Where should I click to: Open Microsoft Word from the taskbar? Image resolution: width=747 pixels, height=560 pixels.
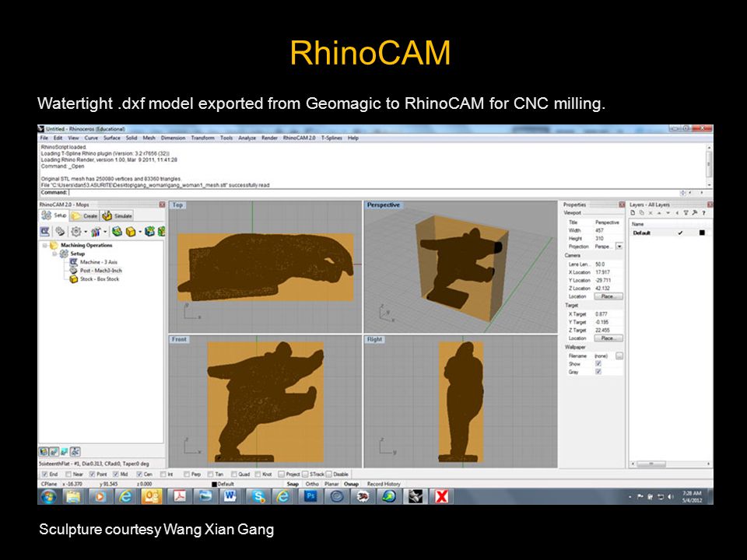click(x=230, y=497)
